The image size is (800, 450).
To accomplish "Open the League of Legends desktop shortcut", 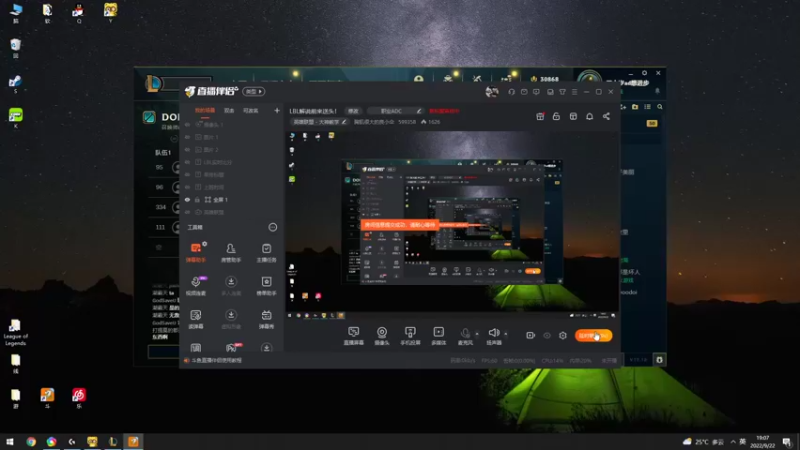I will point(15,333).
